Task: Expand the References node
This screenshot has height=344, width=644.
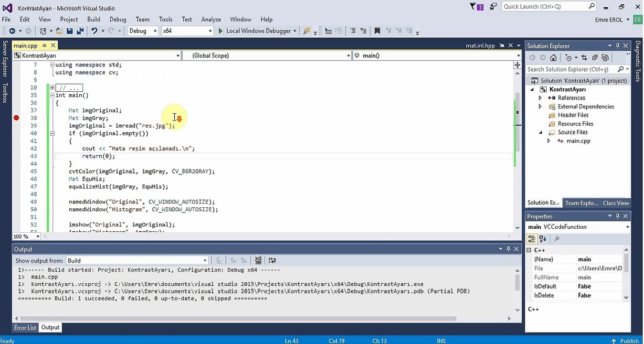Action: [x=540, y=98]
